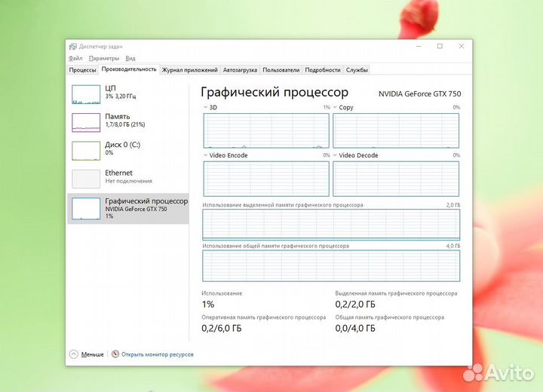Click the Copy engine usage graph
Image resolution: width=543 pixels, height=392 pixels.
coord(396,130)
